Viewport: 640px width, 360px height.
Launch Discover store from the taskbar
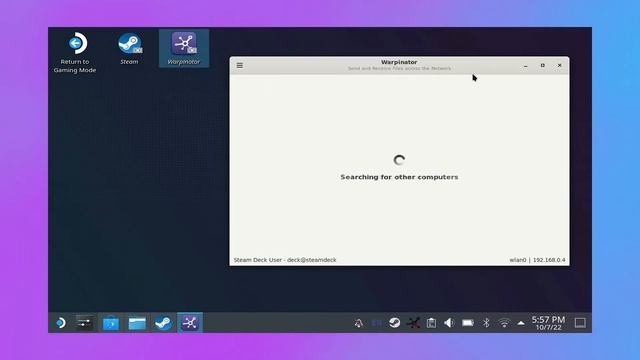[111, 323]
